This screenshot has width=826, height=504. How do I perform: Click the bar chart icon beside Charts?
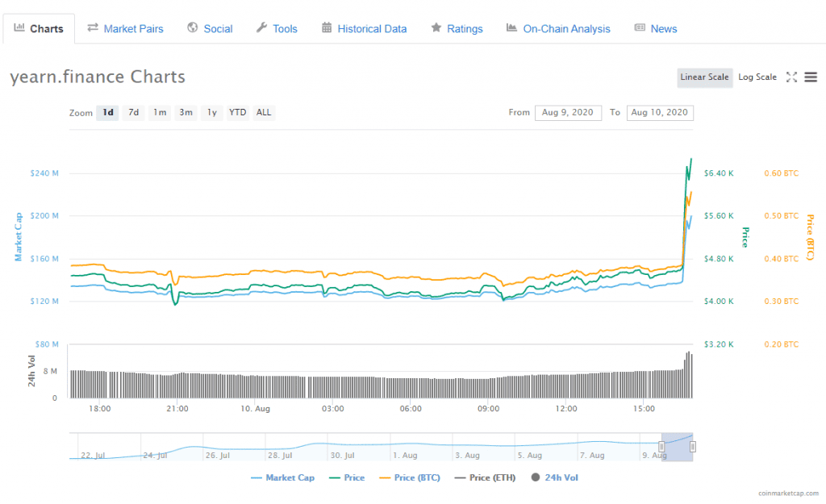(19, 27)
